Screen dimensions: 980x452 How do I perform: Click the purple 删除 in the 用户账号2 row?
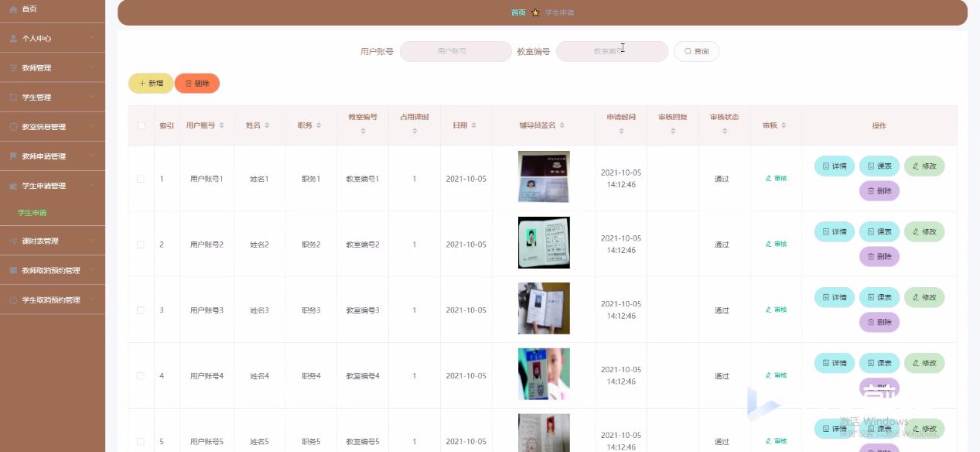tap(879, 256)
